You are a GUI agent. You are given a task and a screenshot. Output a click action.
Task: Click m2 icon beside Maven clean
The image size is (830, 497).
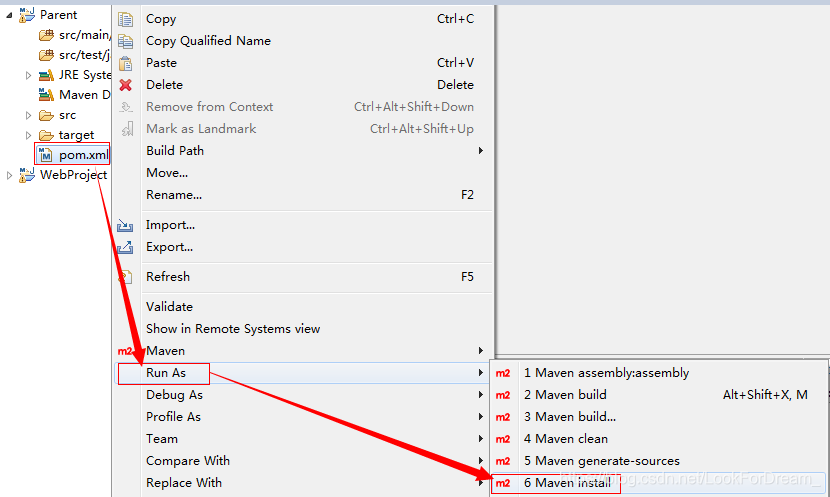tap(503, 439)
